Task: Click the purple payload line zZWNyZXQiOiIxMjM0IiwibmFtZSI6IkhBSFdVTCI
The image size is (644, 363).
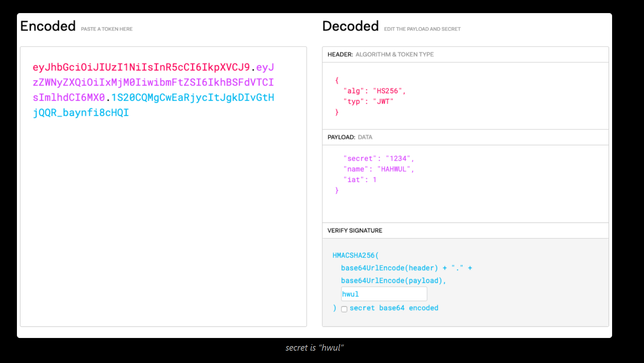Action: pos(153,82)
